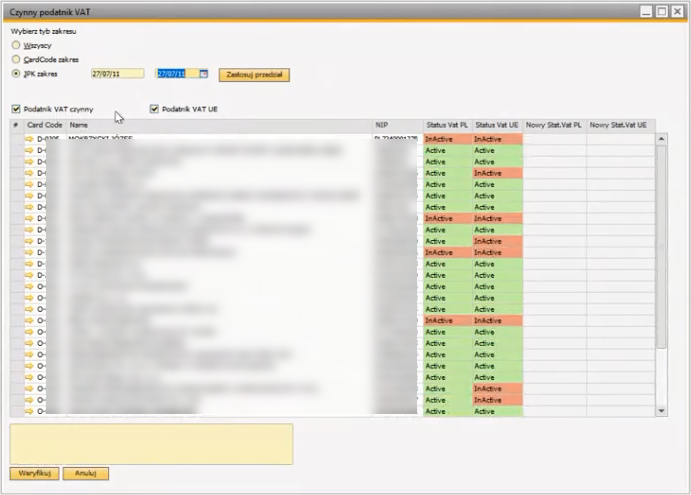Select the JPK zakres radio option
Viewport: 691px width, 495px height.
[x=16, y=74]
